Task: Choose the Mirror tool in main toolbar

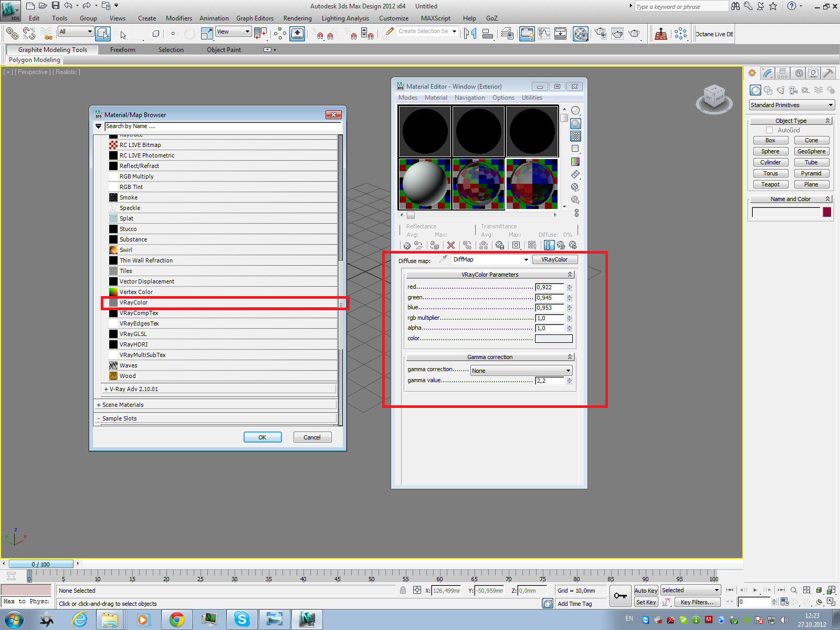Action: (470, 34)
